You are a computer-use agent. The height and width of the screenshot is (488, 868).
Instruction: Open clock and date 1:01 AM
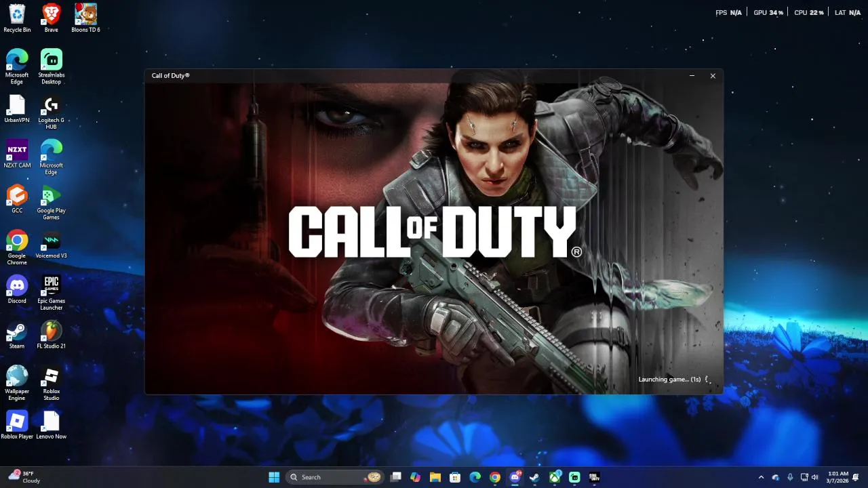[x=838, y=477]
